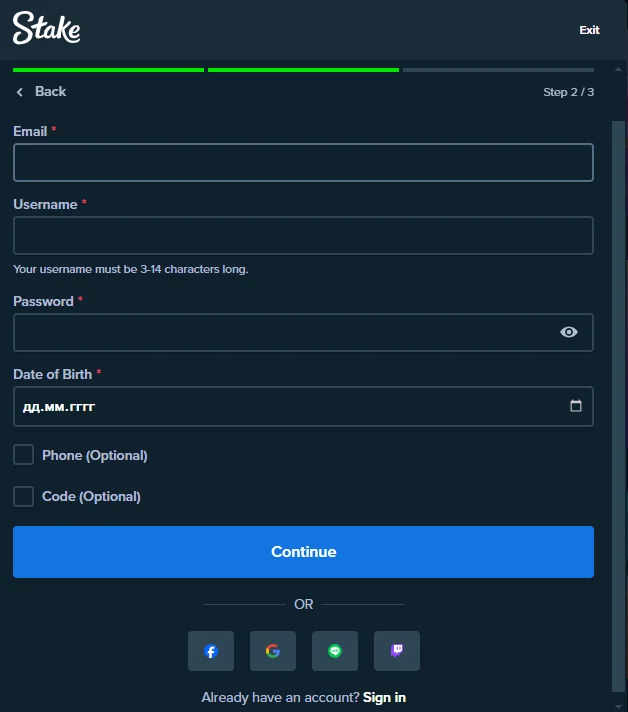Screen dimensions: 628x712
Task: Go back to the previous step
Action: click(x=41, y=91)
